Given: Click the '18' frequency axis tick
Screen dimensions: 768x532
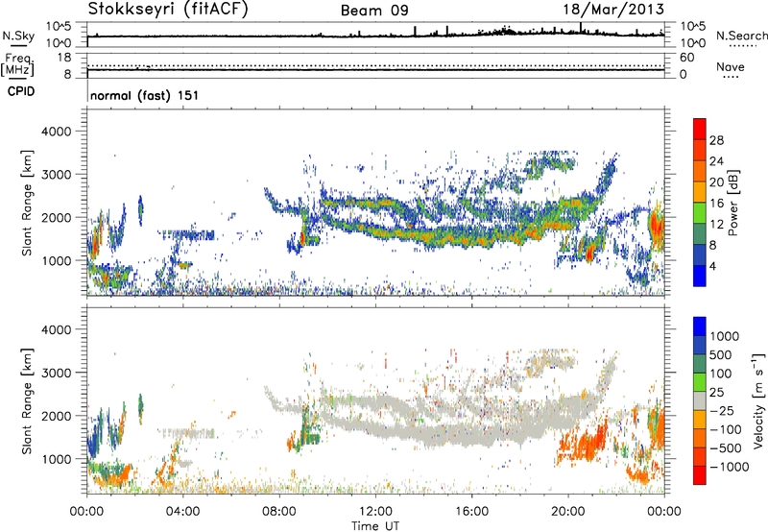Looking at the screenshot, I should point(64,58).
